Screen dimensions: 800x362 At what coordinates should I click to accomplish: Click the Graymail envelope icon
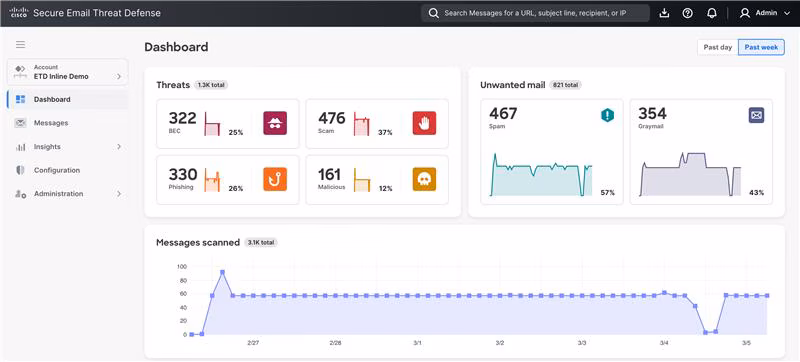757,116
